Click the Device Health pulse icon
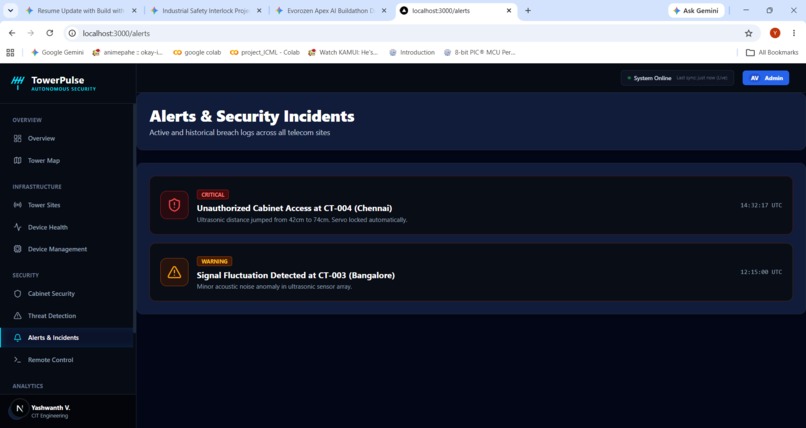Screen dimensions: 806x428 (x=17, y=227)
